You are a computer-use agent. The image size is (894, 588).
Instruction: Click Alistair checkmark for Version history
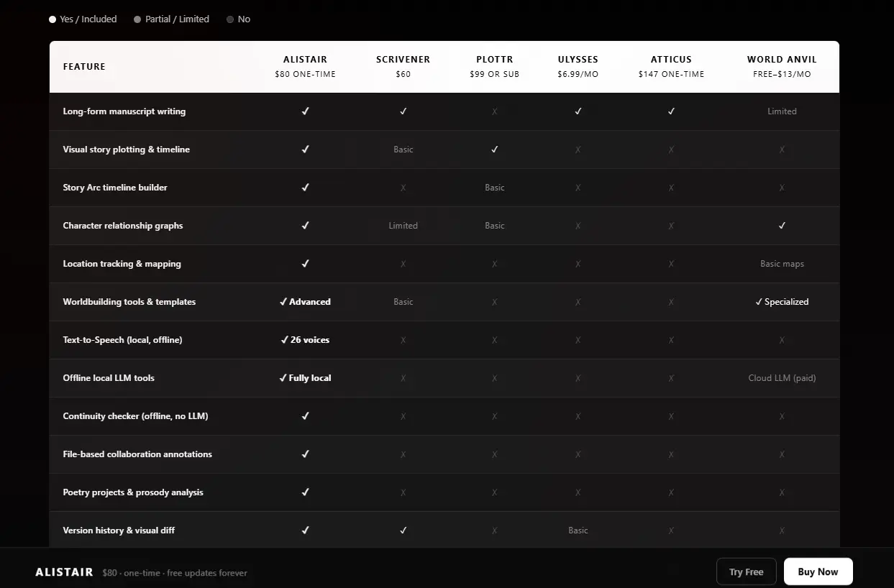point(305,530)
